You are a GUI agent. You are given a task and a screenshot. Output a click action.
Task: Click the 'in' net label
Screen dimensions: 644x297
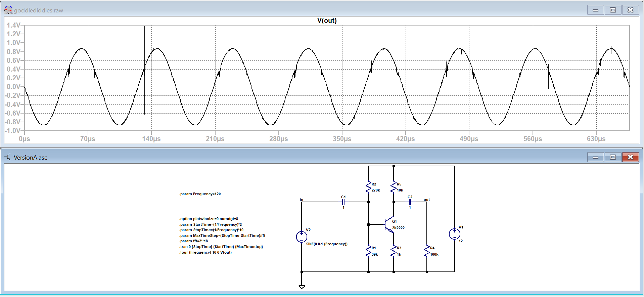[302, 200]
